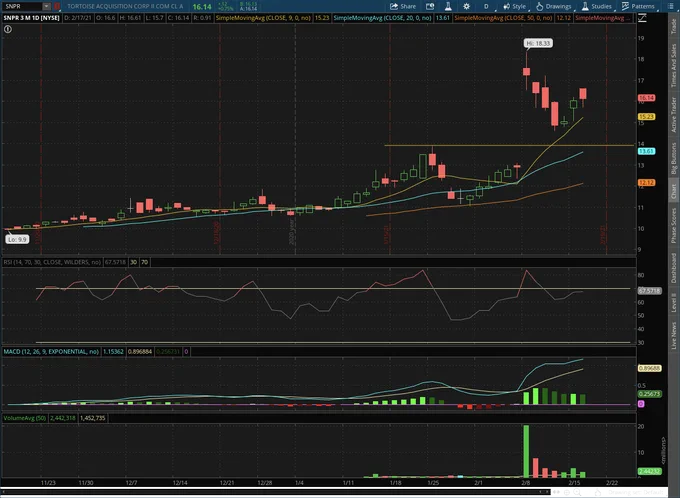Open the Active Trader sidebar tab
This screenshot has height=498, width=680.
pyautogui.click(x=673, y=115)
